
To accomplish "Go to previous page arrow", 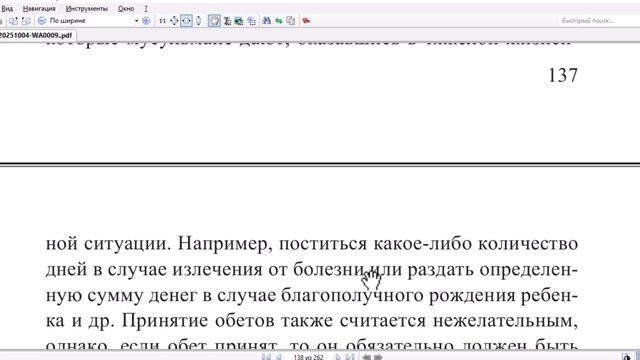I will click(x=279, y=357).
